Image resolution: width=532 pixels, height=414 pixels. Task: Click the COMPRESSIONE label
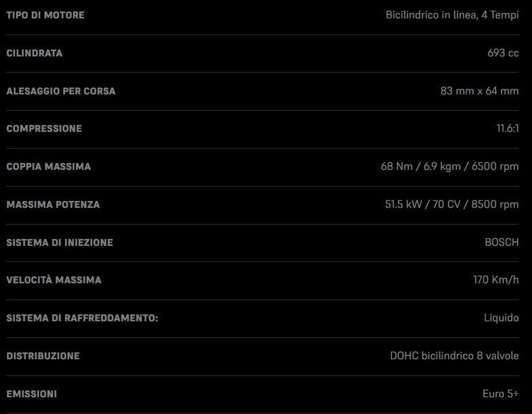pyautogui.click(x=44, y=128)
